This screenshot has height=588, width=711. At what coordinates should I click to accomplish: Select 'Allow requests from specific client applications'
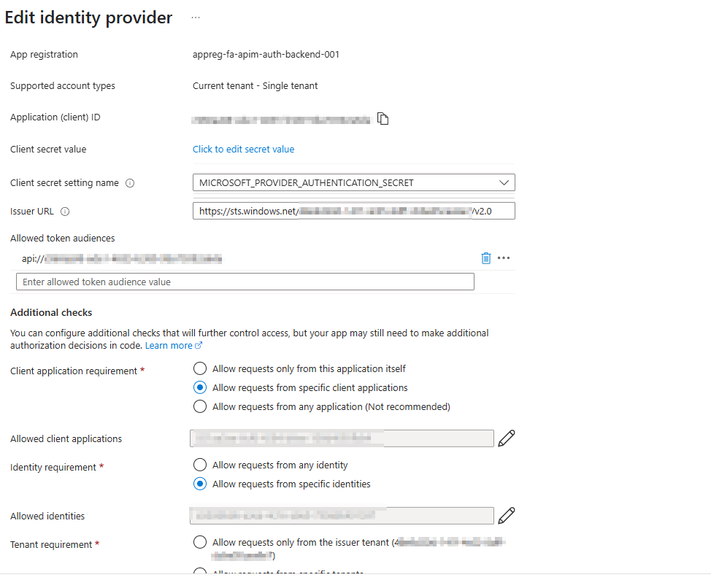point(200,387)
